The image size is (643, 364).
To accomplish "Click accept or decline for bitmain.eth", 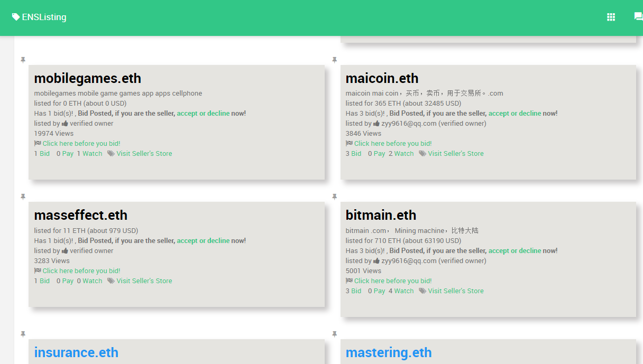I will tap(515, 250).
